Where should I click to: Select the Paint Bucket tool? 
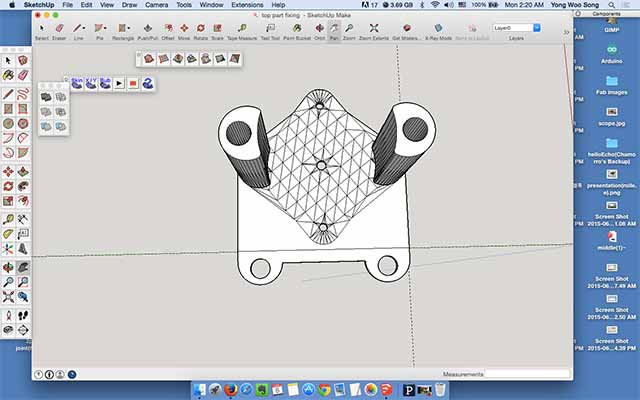tap(297, 31)
